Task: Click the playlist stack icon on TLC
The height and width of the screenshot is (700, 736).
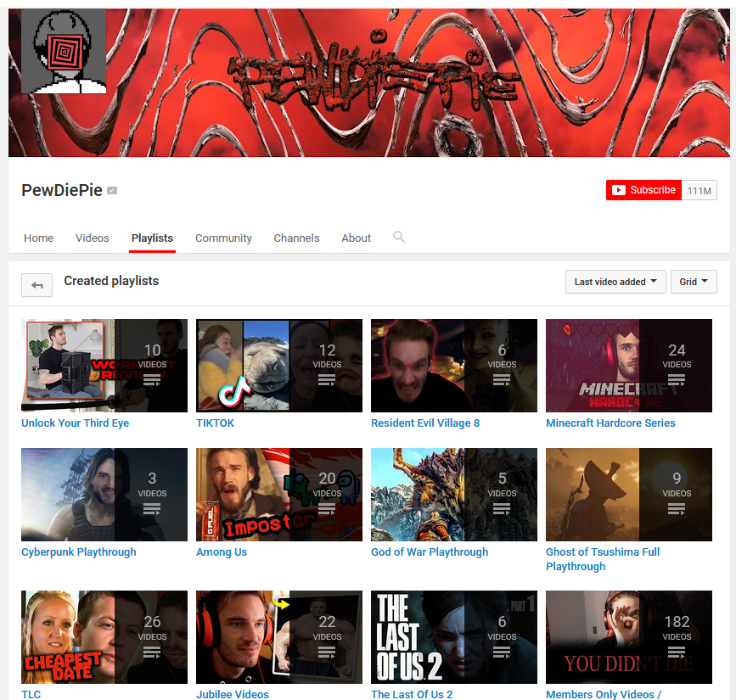Action: [x=152, y=652]
